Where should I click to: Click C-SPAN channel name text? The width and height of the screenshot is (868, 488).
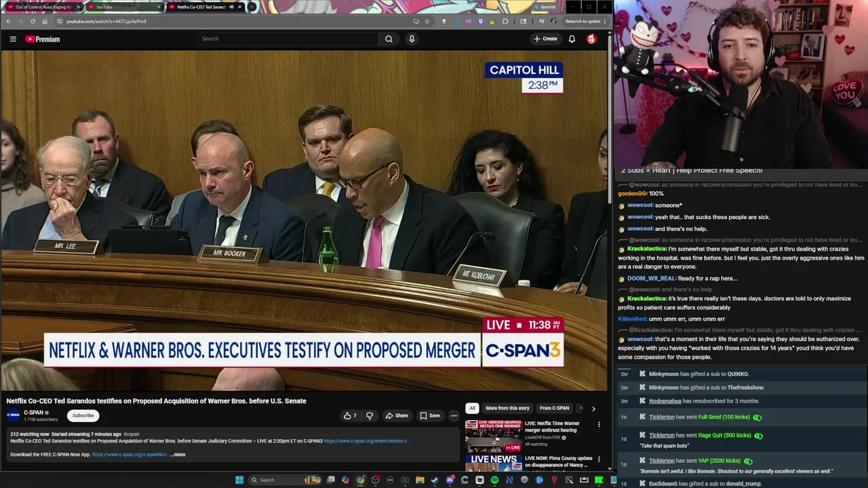point(33,412)
